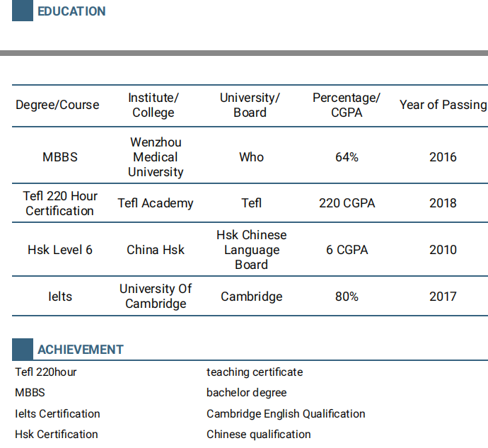Click the Cambridge English Qualification text

click(286, 414)
